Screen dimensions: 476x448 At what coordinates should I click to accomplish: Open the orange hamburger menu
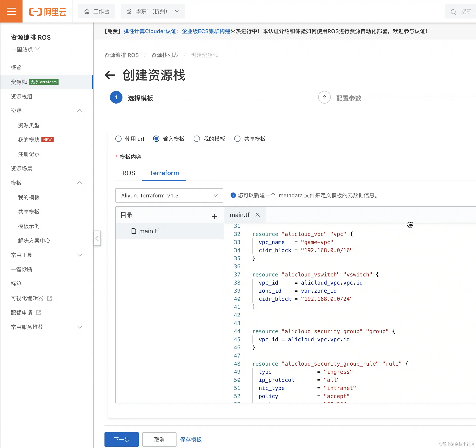click(x=11, y=11)
